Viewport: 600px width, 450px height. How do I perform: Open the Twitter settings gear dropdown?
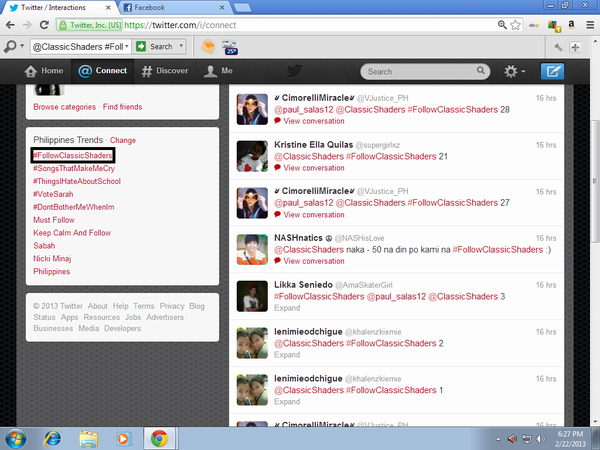515,71
